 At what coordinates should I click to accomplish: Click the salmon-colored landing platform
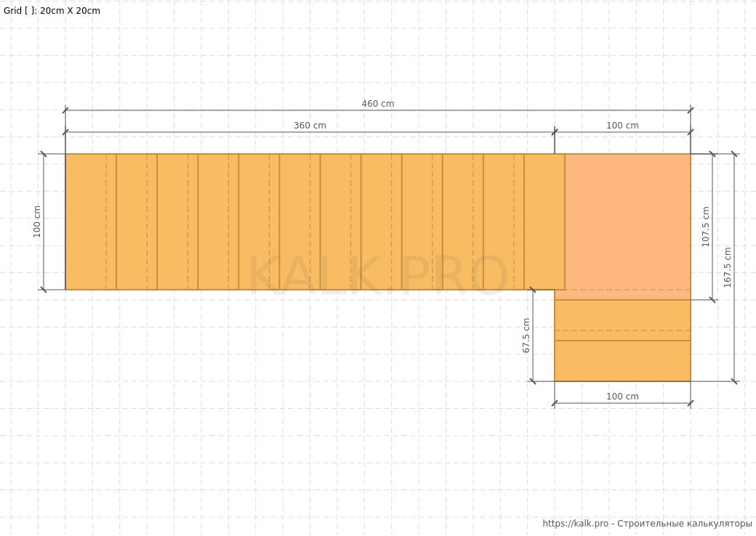(x=627, y=222)
